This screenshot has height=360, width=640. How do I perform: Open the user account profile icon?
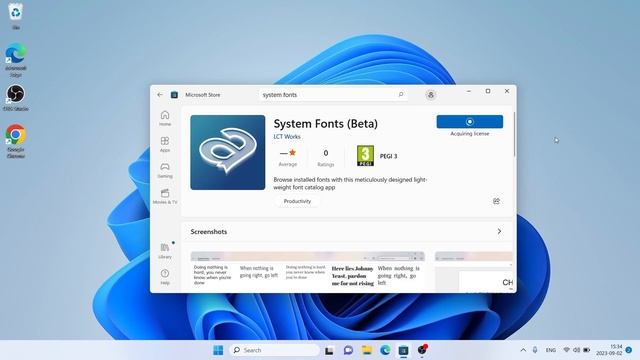tap(431, 95)
